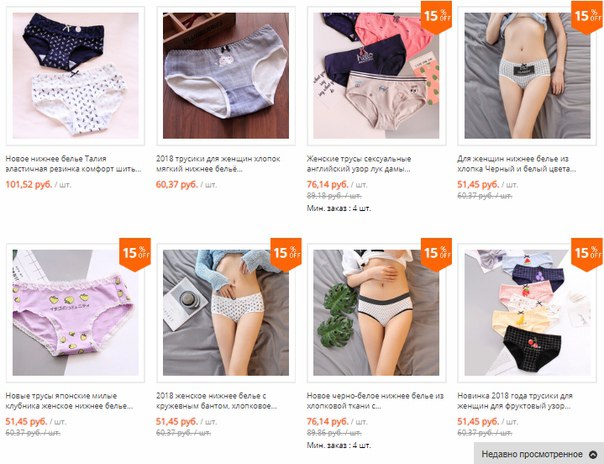This screenshot has height=464, width=604.
Task: Open thumbnail of navy and white polka-dot briefs
Action: [x=76, y=76]
